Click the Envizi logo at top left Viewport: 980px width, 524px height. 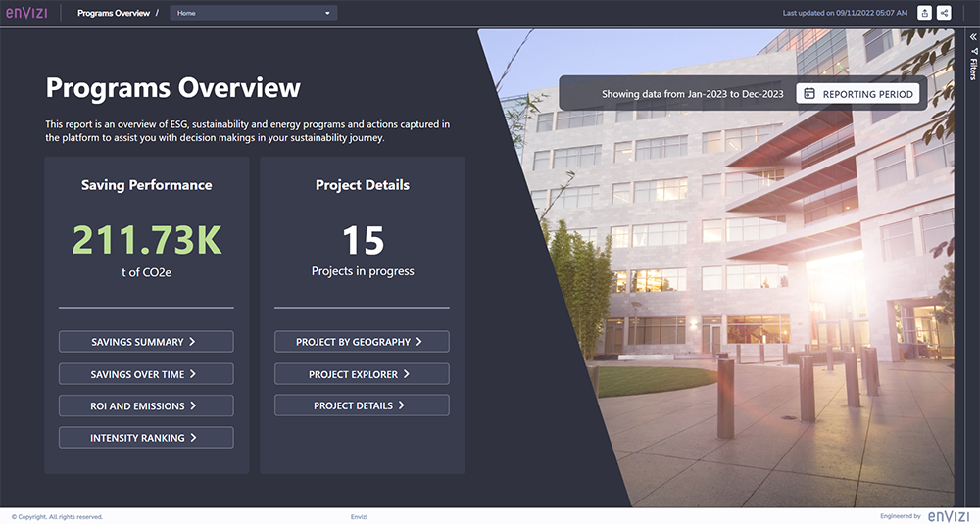26,13
